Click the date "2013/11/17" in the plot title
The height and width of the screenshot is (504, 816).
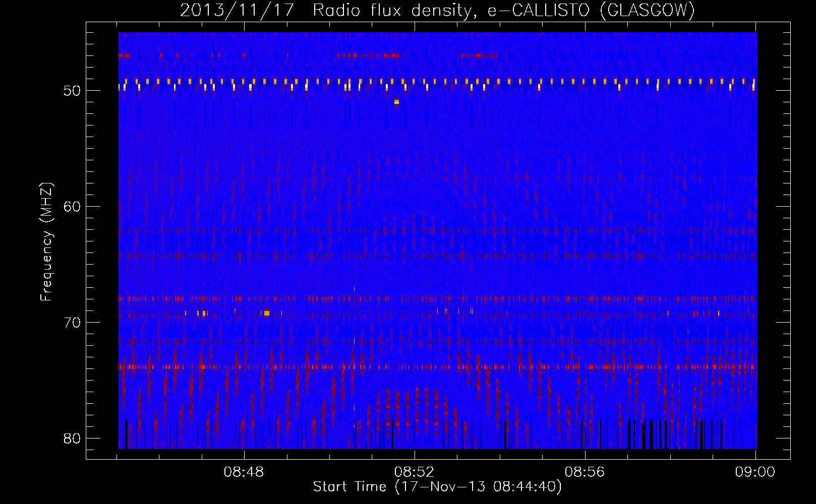coord(237,11)
